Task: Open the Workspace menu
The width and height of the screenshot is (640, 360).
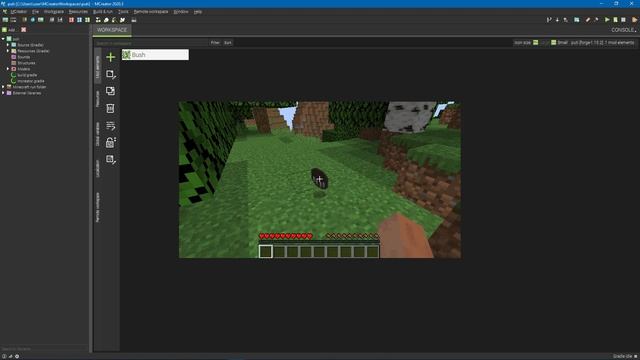Action: 54,12
